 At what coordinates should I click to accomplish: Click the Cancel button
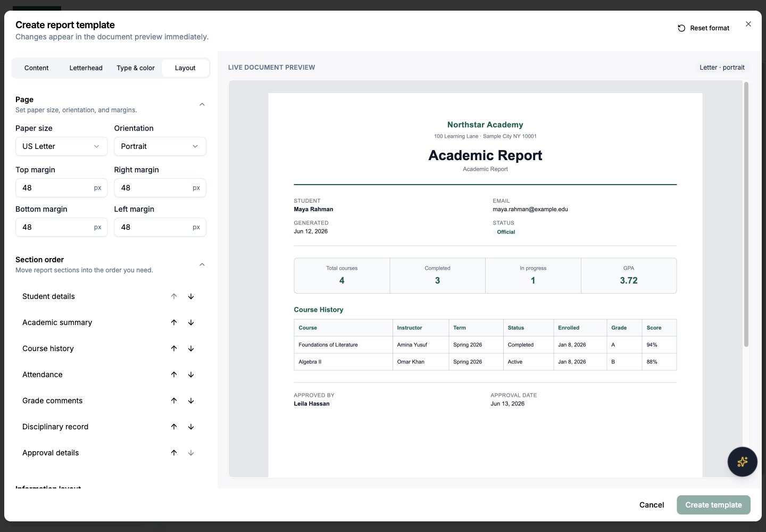point(652,505)
